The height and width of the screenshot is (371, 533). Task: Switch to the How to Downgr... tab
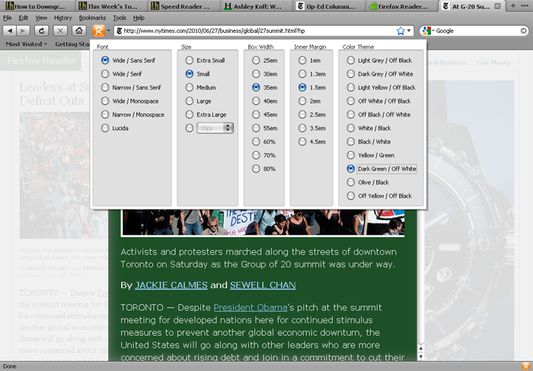pos(37,6)
